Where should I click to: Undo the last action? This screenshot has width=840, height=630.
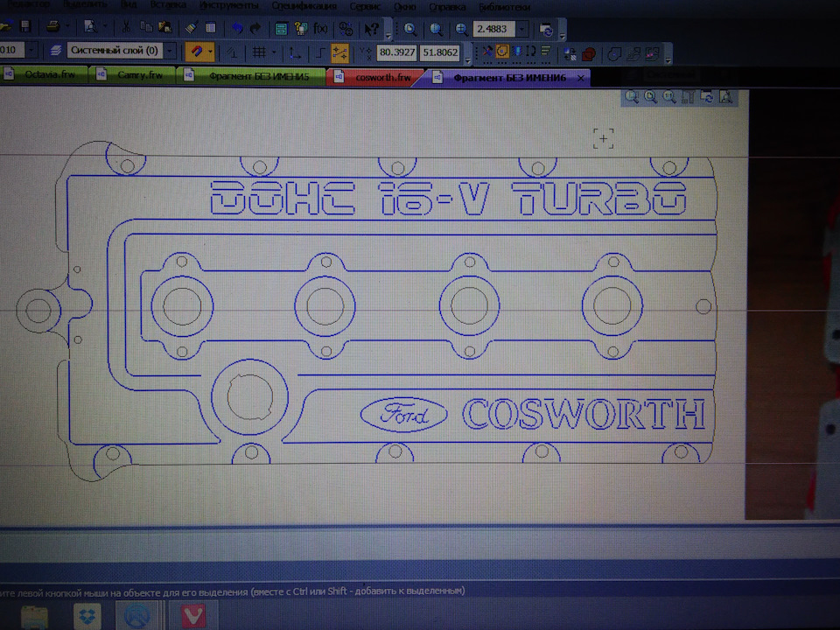(x=237, y=28)
